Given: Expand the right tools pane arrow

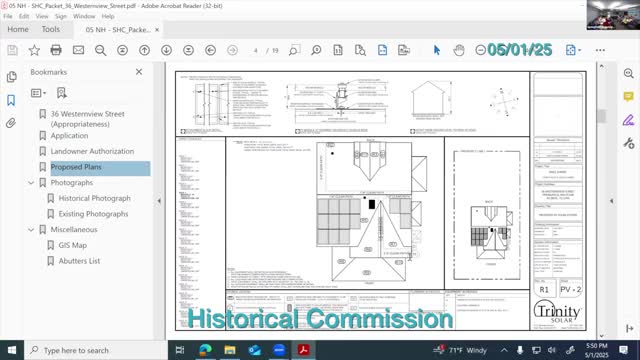Looking at the screenshot, I should point(611,201).
